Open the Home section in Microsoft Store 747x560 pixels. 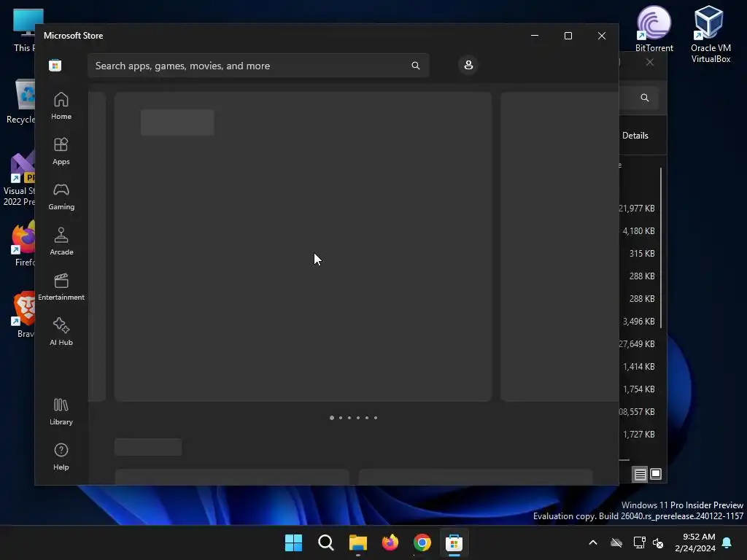[61, 106]
